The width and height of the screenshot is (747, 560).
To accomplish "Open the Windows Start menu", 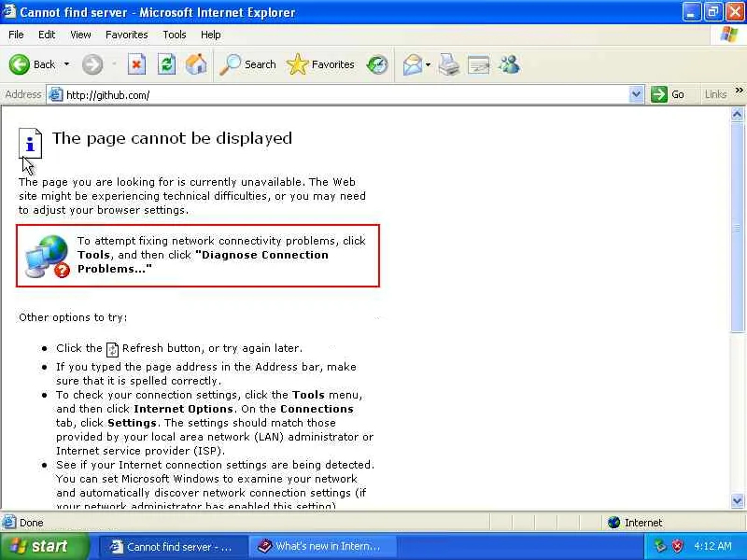I will pyautogui.click(x=44, y=546).
